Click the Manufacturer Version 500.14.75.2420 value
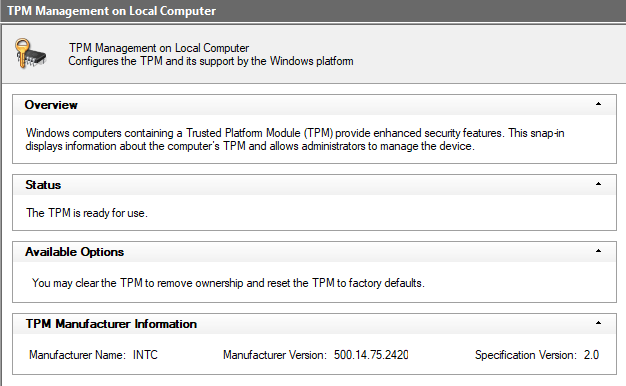Image resolution: width=626 pixels, height=386 pixels. click(x=371, y=355)
